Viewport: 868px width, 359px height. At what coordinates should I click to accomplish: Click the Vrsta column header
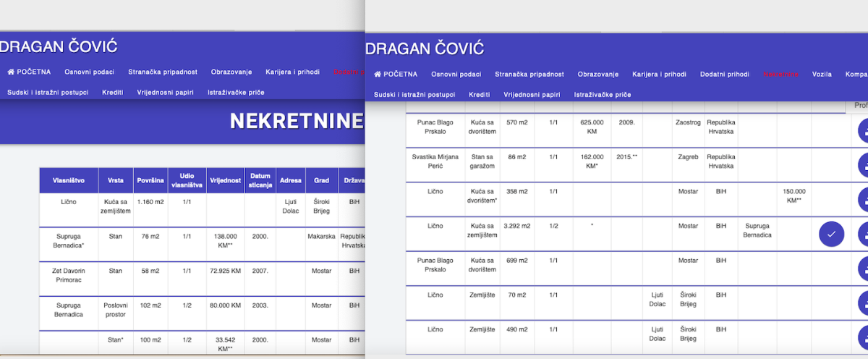[115, 180]
